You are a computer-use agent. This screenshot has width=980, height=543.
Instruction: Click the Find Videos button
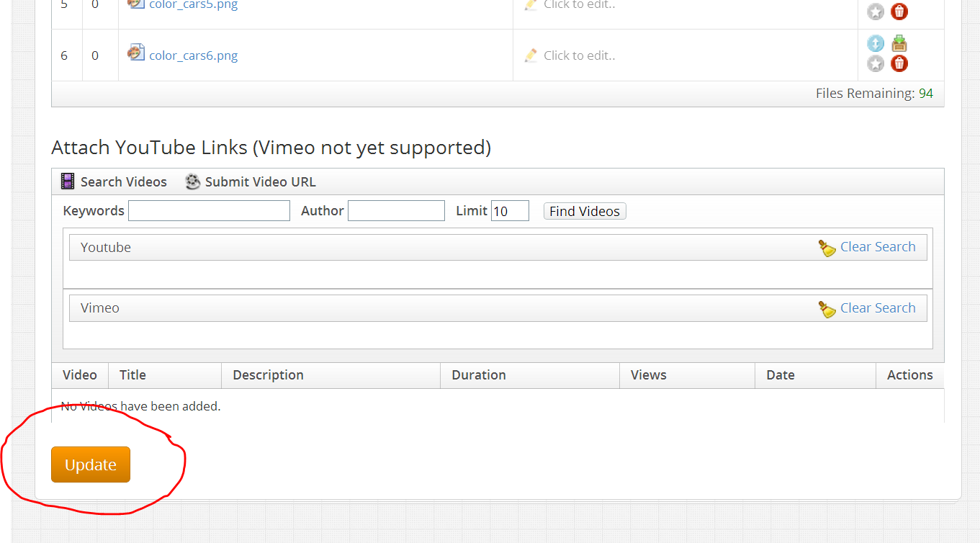(x=584, y=210)
